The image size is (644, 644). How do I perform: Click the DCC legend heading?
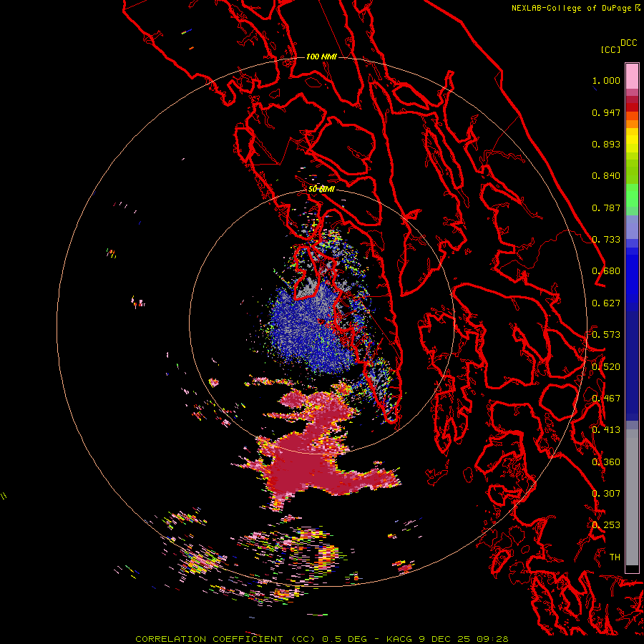[x=629, y=42]
